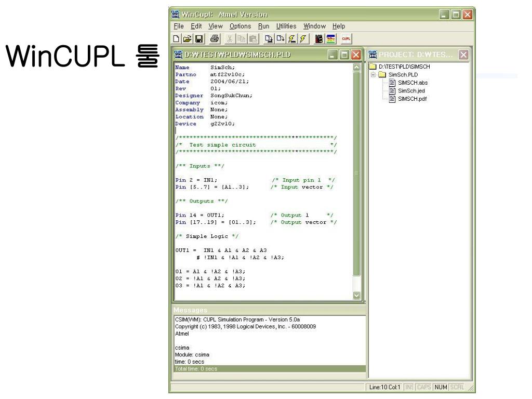Click the SIMSCH.PLD document window icon
532x399 pixels.
tap(178, 55)
